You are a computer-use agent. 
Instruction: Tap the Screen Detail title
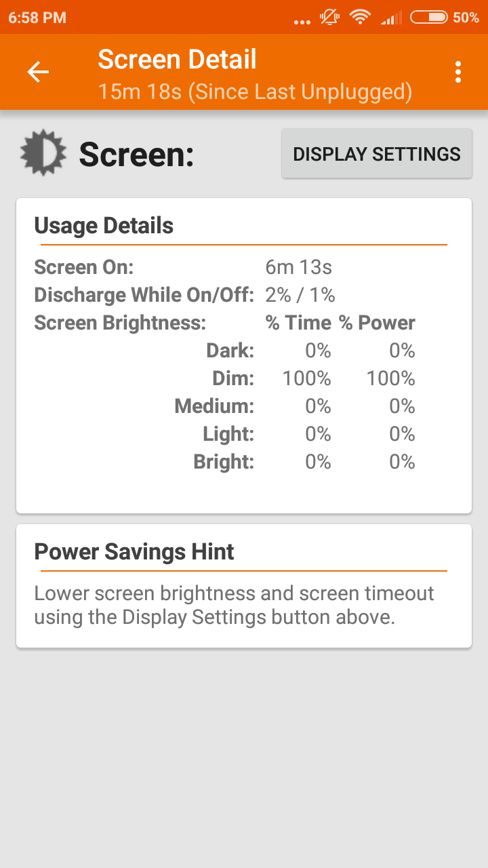(177, 60)
